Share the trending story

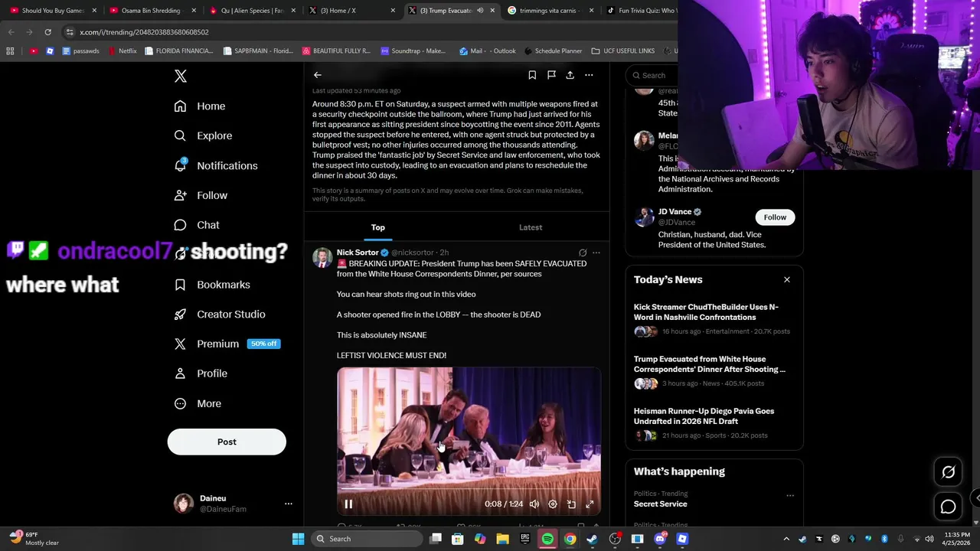coord(570,75)
